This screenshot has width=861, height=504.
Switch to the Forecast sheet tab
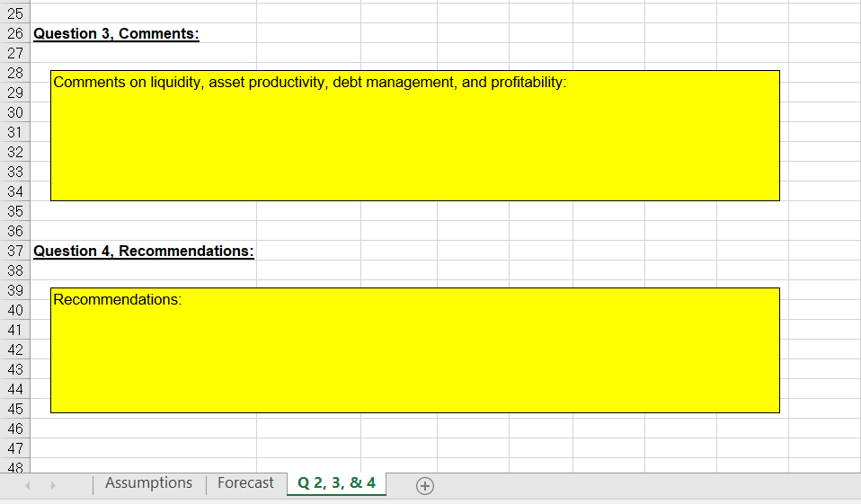245,483
